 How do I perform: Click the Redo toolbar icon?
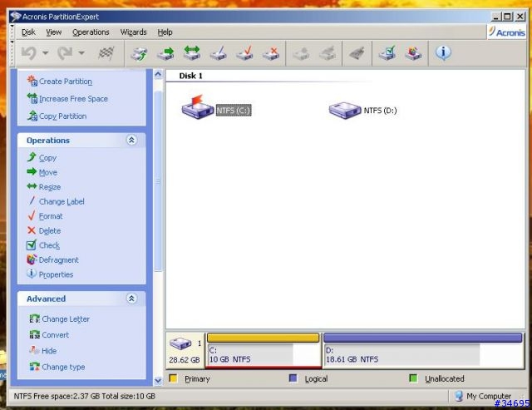(x=65, y=53)
